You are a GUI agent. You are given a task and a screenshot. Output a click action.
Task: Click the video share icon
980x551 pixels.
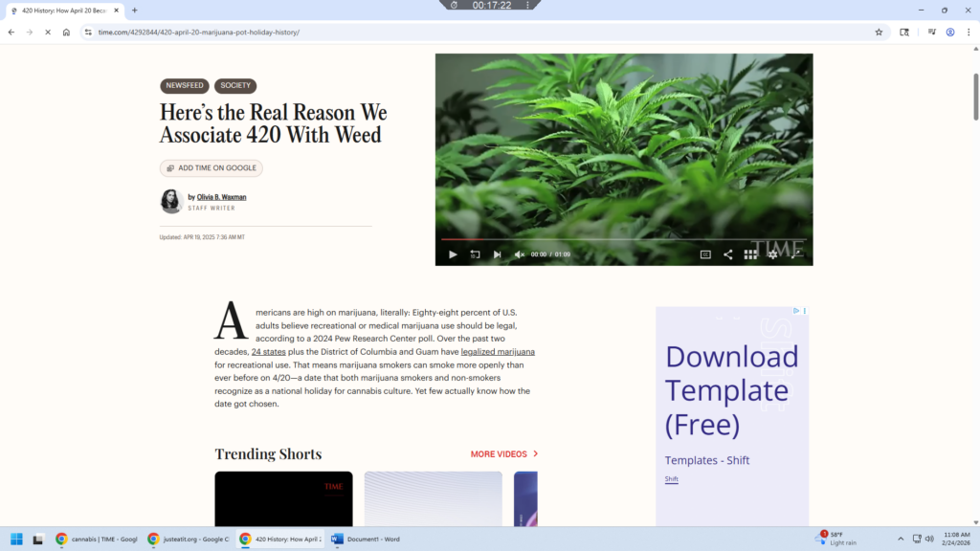[x=727, y=254]
